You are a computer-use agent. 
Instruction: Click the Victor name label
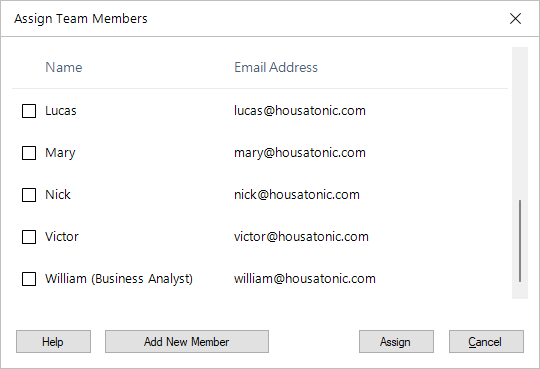click(62, 237)
